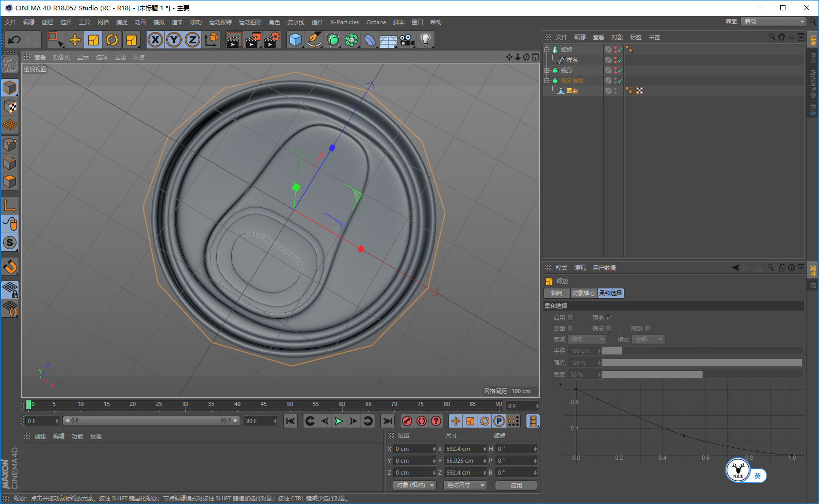Toggle the X axis lock
Screen dimensions: 819x504
155,40
